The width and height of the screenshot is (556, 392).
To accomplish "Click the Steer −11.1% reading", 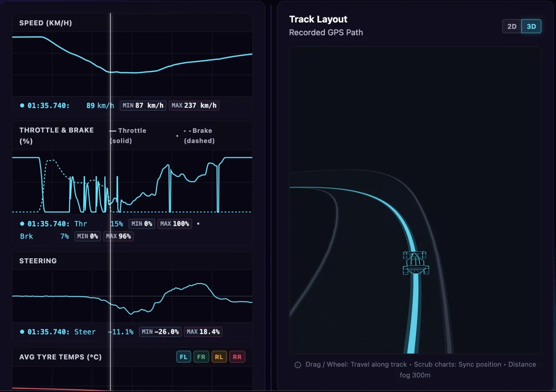I will coord(104,332).
